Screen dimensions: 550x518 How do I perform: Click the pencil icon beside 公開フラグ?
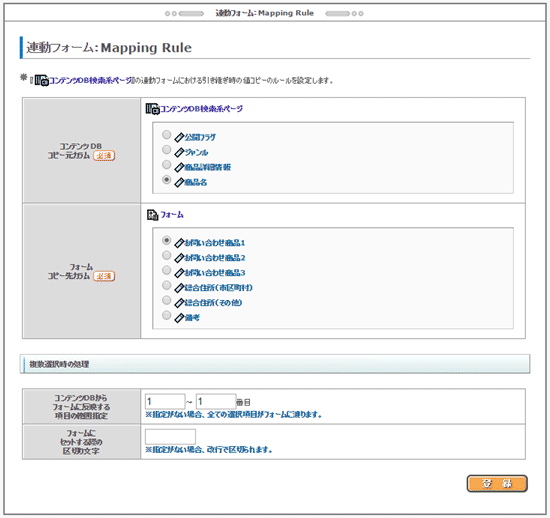[x=179, y=137]
